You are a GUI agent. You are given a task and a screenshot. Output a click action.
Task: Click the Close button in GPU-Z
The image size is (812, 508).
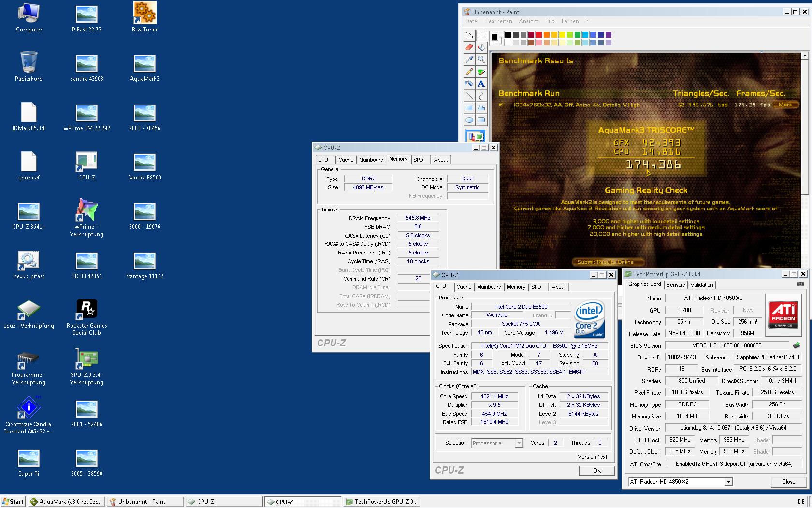pos(789,482)
